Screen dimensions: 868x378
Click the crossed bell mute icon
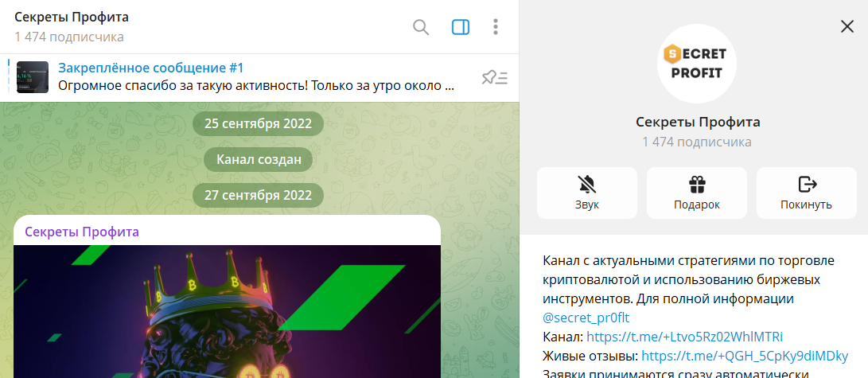pyautogui.click(x=586, y=185)
